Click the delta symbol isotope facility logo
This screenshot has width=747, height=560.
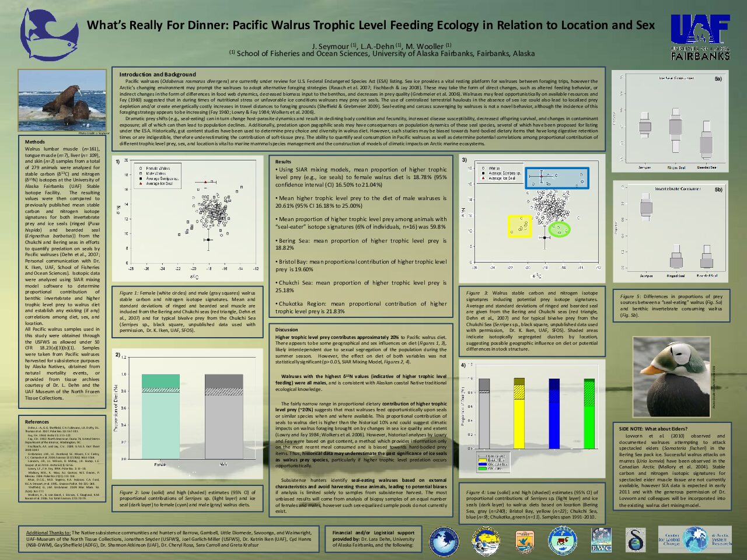pyautogui.click(x=636, y=540)
